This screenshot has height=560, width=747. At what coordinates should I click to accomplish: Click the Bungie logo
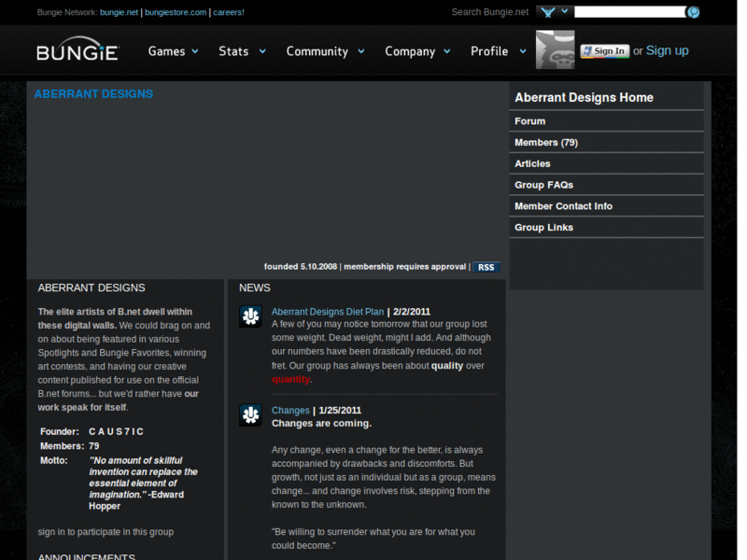[78, 49]
